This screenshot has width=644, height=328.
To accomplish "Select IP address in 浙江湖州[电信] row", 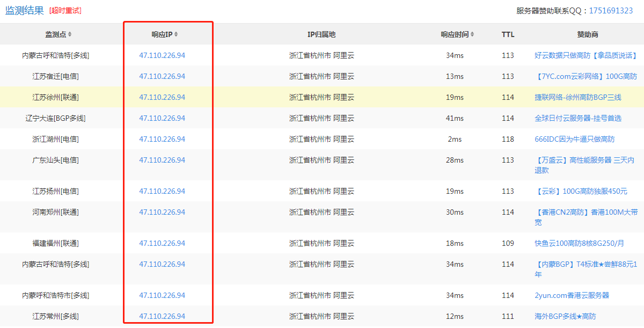I will [162, 139].
